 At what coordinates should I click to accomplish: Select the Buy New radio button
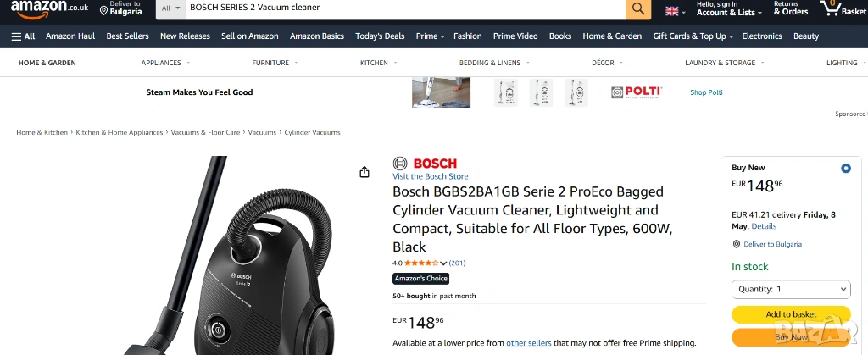tap(845, 168)
